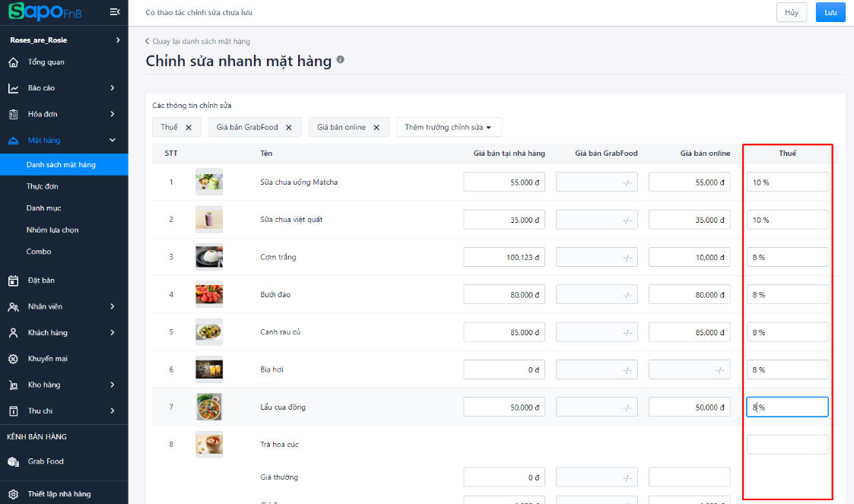The width and height of the screenshot is (854, 504).
Task: Focus the Thuế field for Bưởi đào
Action: tap(788, 294)
